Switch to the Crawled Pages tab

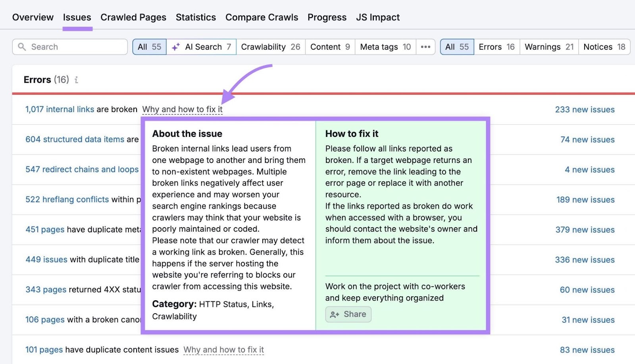click(x=133, y=17)
